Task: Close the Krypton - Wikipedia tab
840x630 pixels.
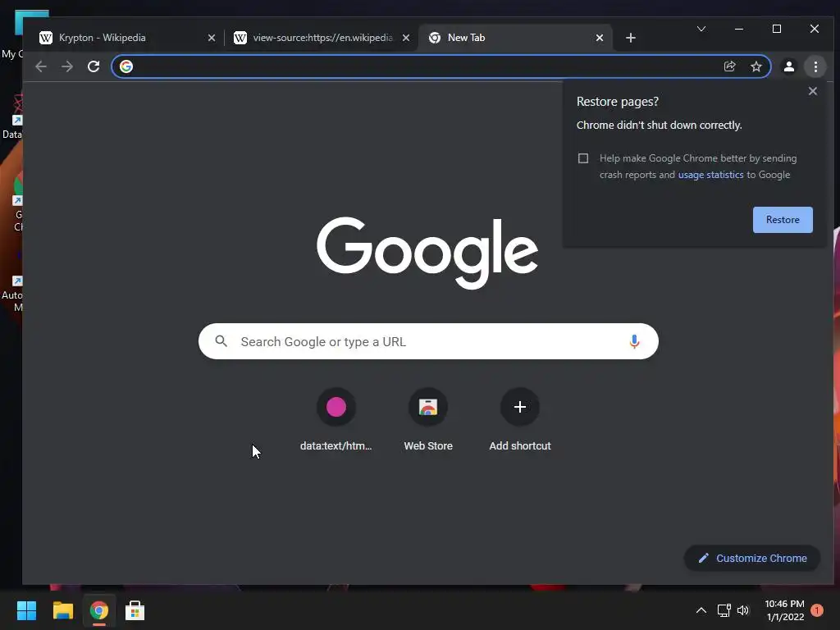Action: click(x=211, y=38)
